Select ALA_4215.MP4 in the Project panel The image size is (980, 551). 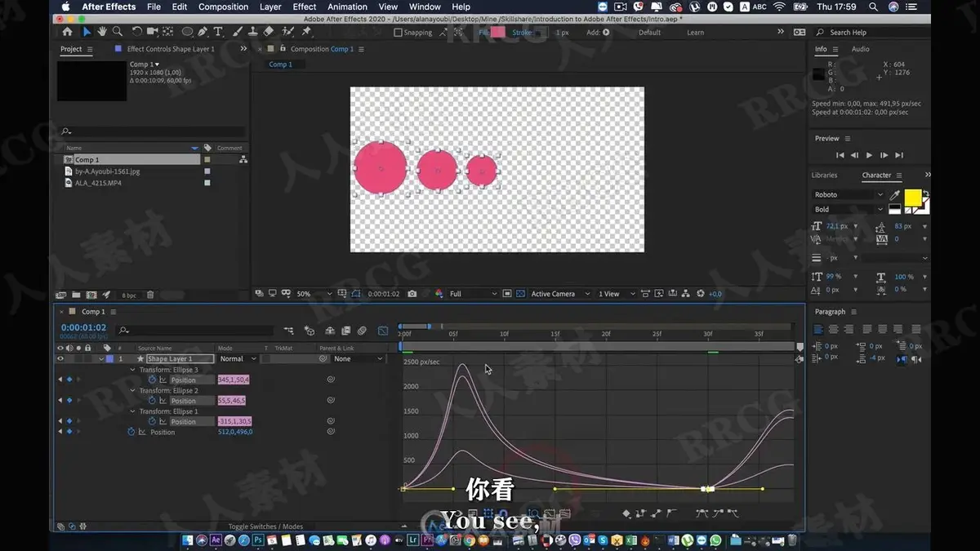pyautogui.click(x=99, y=183)
